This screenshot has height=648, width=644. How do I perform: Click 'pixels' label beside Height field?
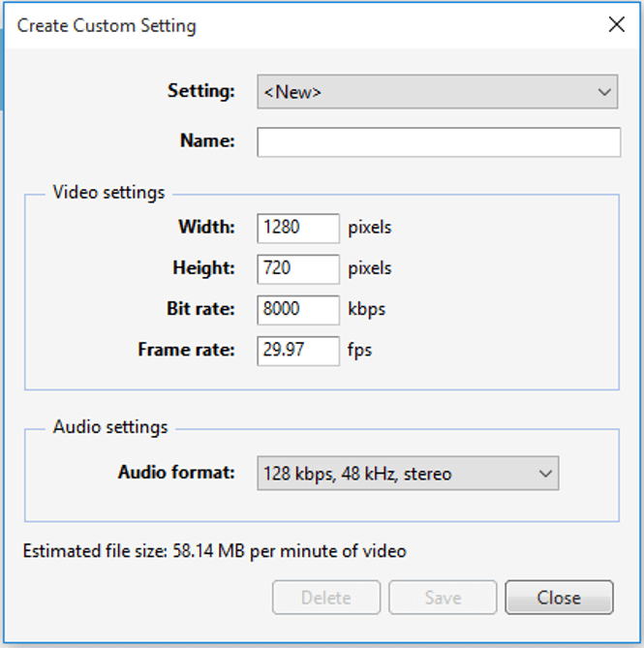370,268
